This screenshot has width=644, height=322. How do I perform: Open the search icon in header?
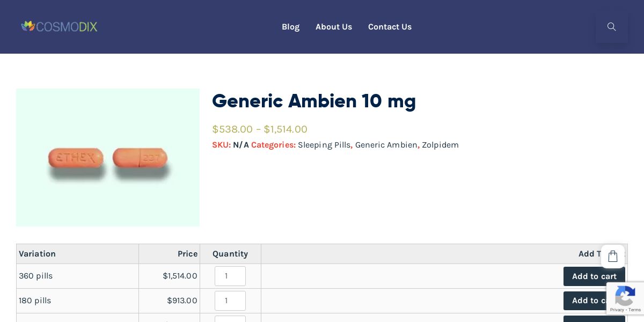tap(611, 27)
